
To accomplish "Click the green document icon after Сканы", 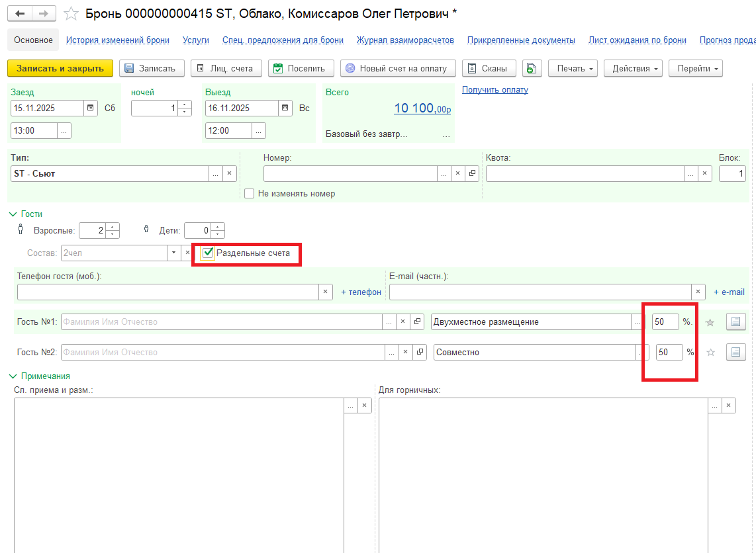I will tap(532, 68).
